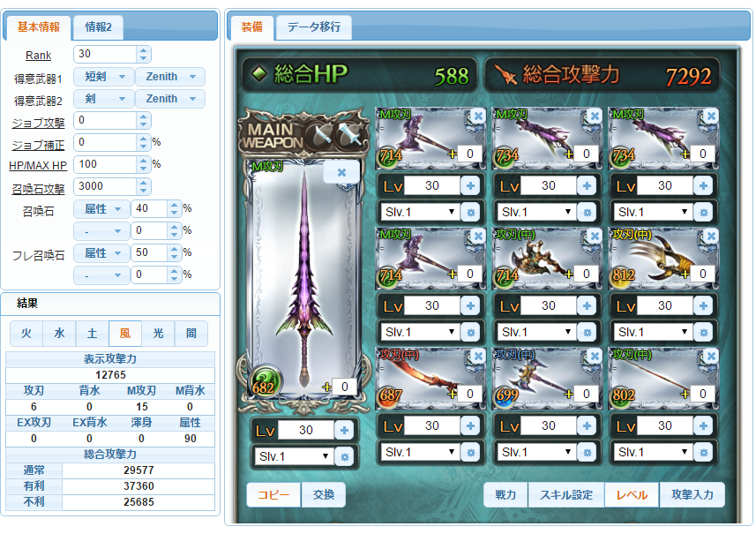Focus the 召喚石 40 percent field

149,209
